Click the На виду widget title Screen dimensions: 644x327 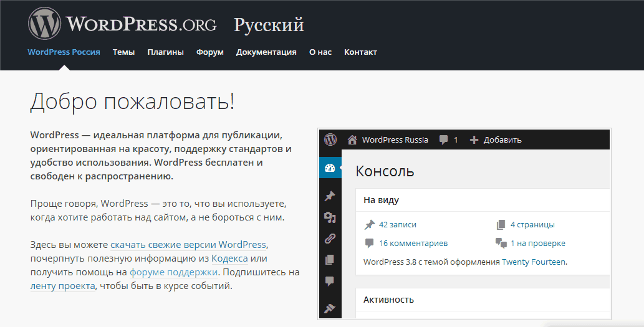(381, 200)
